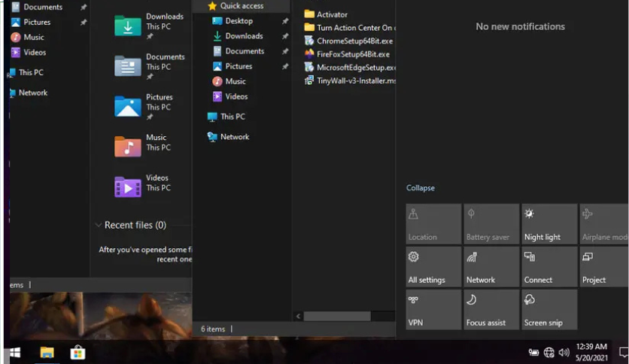Click the horizontal scrollbar left arrow

[x=298, y=317]
